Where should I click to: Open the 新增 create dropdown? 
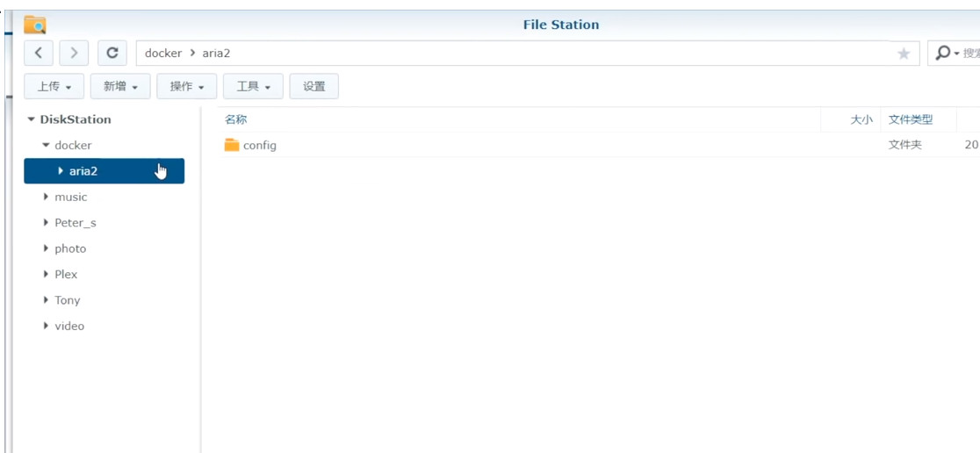[120, 86]
